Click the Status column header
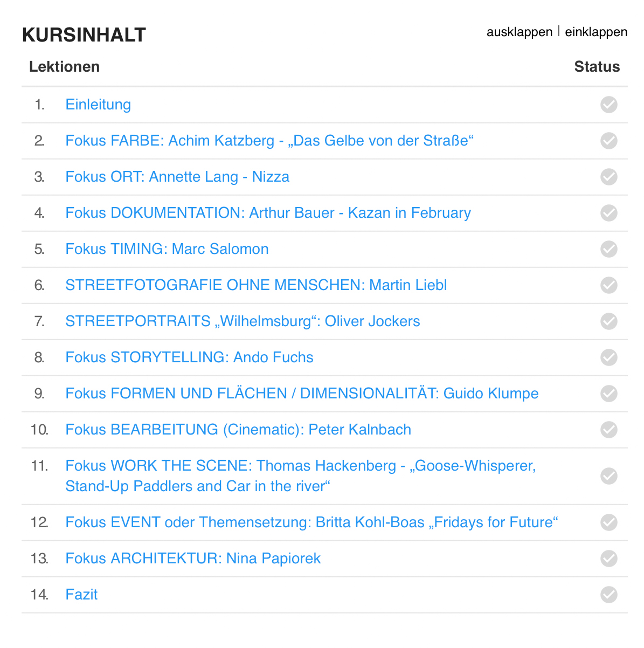 (x=597, y=67)
